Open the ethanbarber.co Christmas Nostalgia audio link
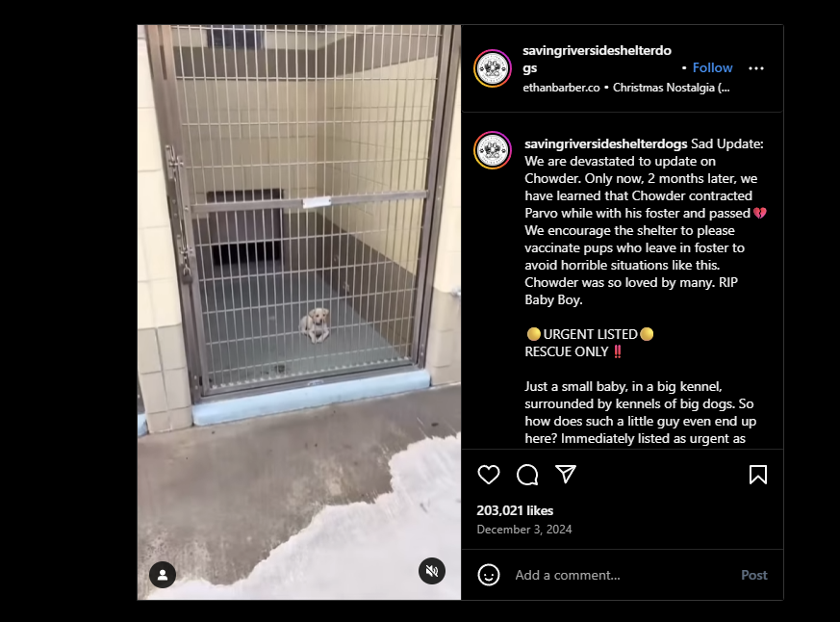This screenshot has height=622, width=840. point(626,88)
